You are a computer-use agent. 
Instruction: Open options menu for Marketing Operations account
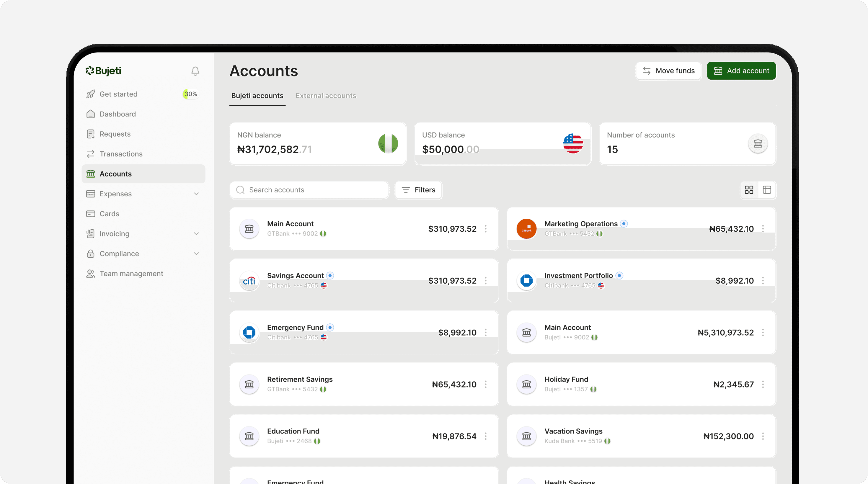[763, 229]
